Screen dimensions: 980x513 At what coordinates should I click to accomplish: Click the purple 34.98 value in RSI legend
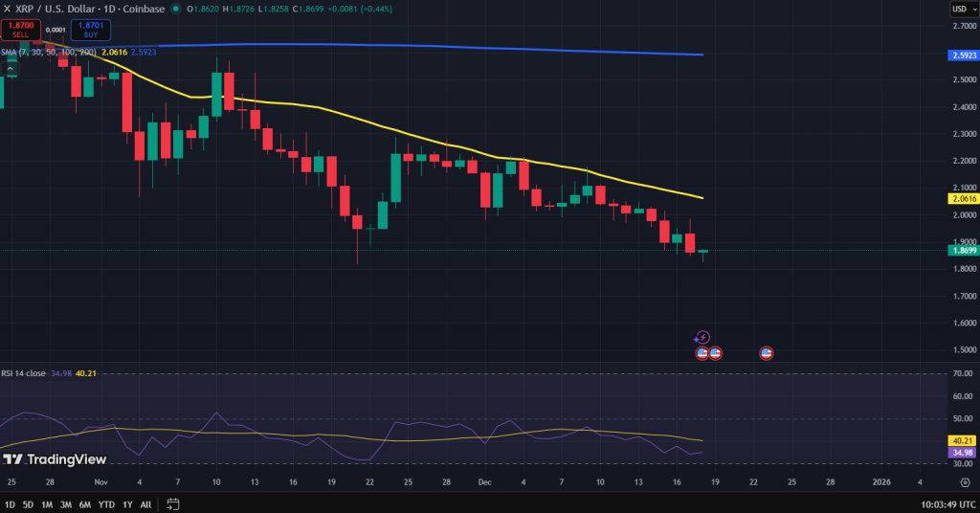tap(61, 373)
